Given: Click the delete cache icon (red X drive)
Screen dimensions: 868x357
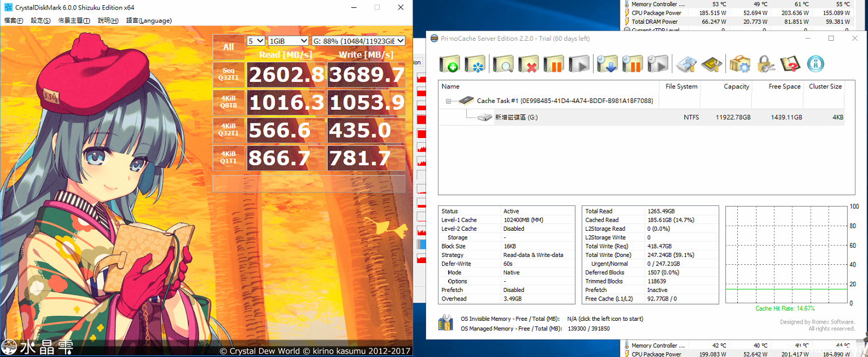Looking at the screenshot, I should click(x=528, y=64).
